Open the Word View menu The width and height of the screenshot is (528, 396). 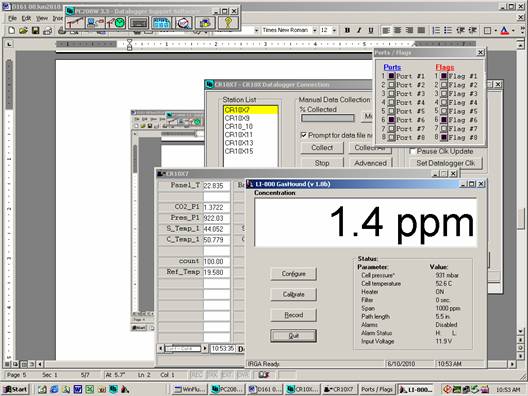point(42,18)
